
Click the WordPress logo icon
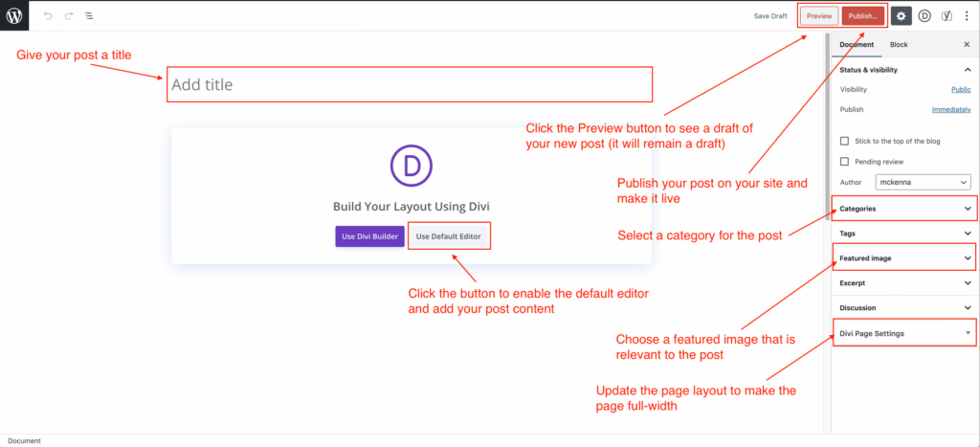(x=15, y=15)
